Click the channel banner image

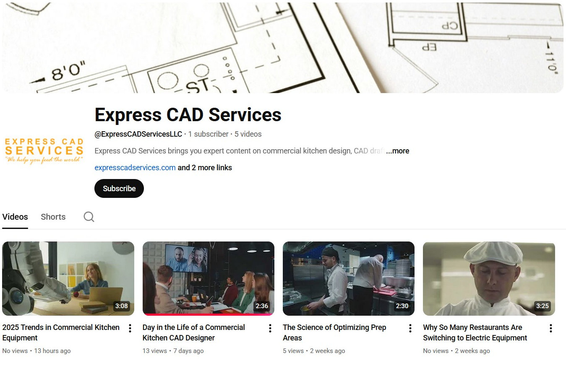click(x=283, y=46)
